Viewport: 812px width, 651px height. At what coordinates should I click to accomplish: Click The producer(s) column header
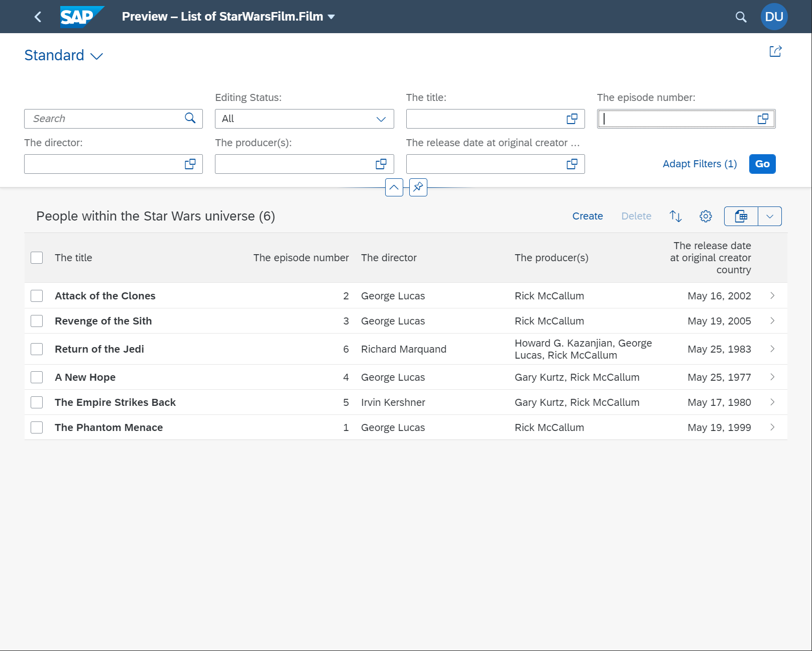click(551, 258)
